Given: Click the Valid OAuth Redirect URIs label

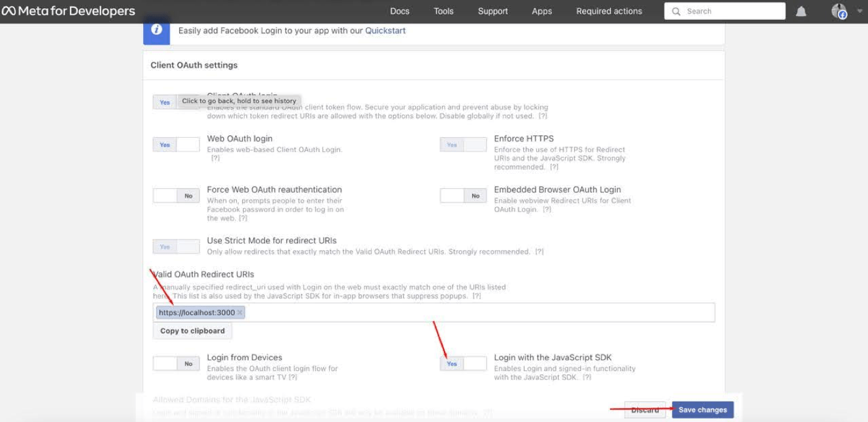Looking at the screenshot, I should pyautogui.click(x=203, y=274).
